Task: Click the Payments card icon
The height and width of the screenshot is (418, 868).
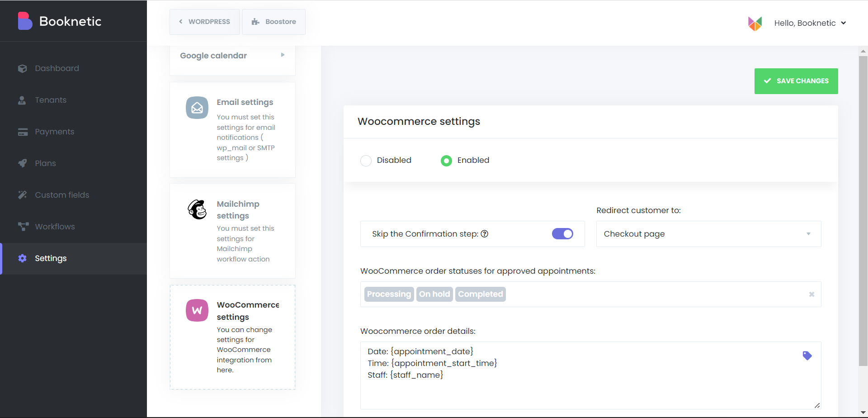Action: click(23, 132)
